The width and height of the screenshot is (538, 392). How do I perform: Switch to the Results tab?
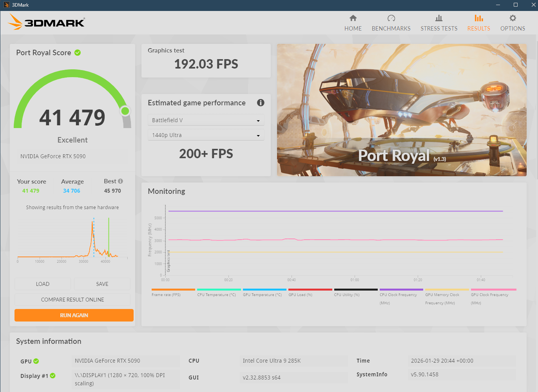click(478, 23)
